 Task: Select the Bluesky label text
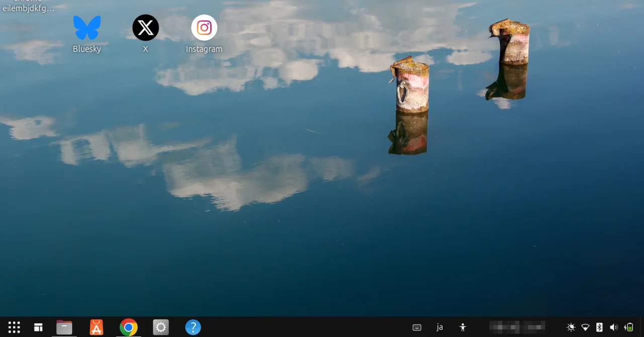[87, 49]
